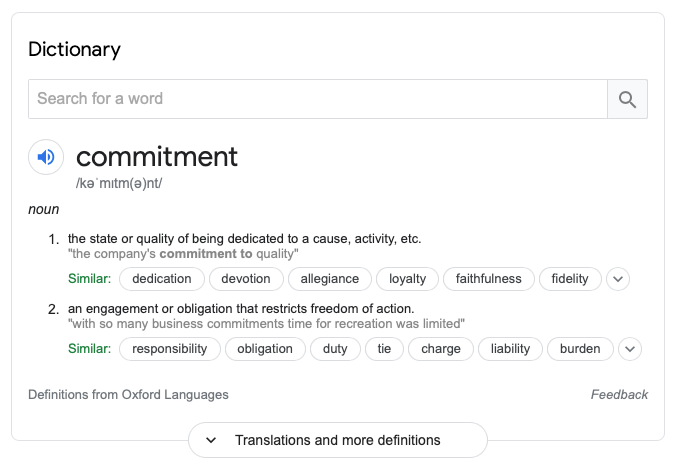Select the devotion synonym chip
Viewport: 674px width, 465px height.
click(x=246, y=279)
